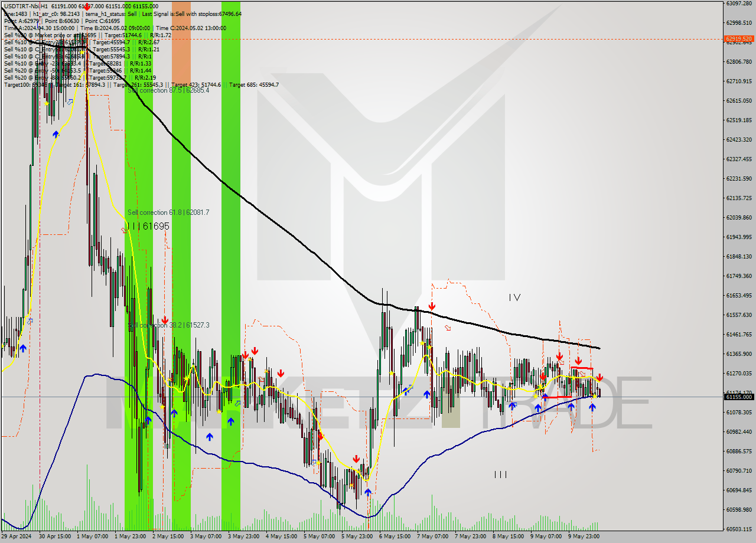Viewport: 756px width, 543px height.
Task: Click price axis value 62519.170
Action: (739, 120)
